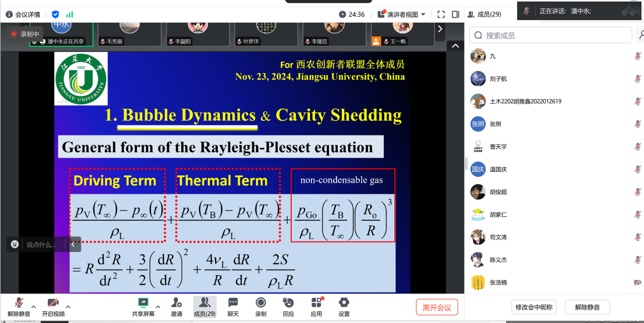Collapse the participant video strip chevron

[455, 46]
